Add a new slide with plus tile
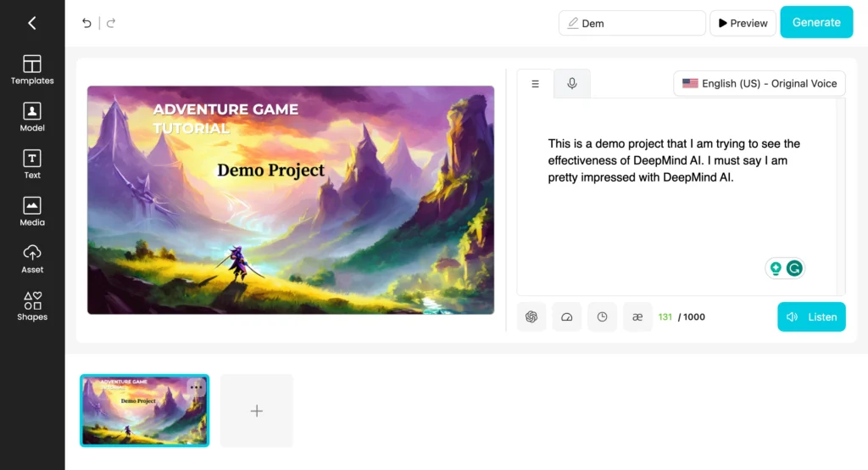This screenshot has height=470, width=868. click(x=256, y=411)
